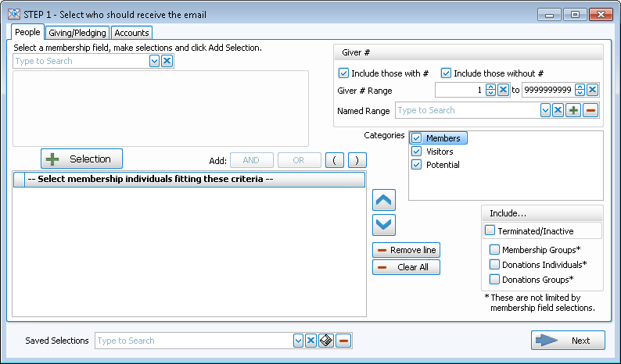
Task: Switch to the Giving/Pledging tab
Action: [x=77, y=33]
